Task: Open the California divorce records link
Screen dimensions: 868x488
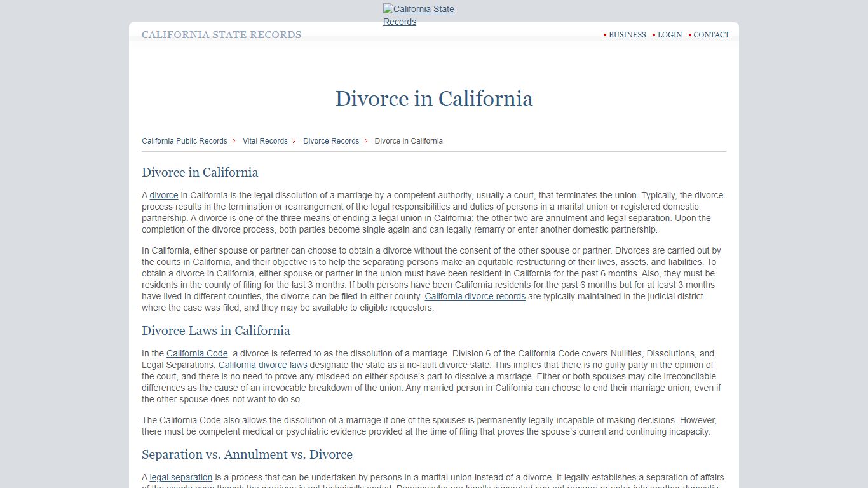Action: pos(475,296)
